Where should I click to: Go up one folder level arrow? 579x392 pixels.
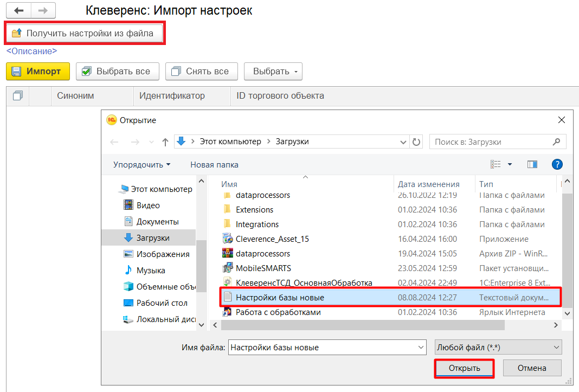[165, 142]
